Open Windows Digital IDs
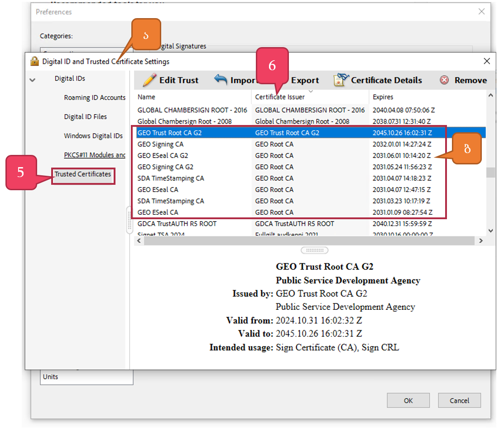Image resolution: width=504 pixels, height=428 pixels. tap(93, 136)
